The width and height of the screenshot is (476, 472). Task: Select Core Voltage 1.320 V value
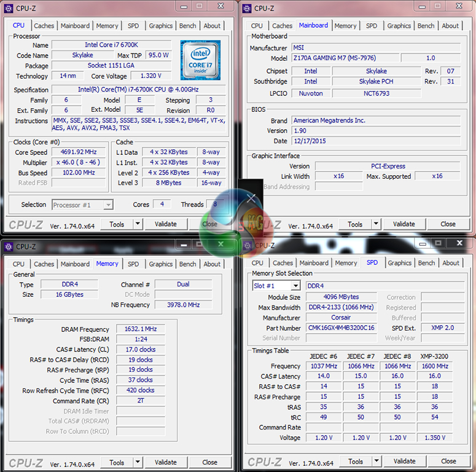pos(151,76)
